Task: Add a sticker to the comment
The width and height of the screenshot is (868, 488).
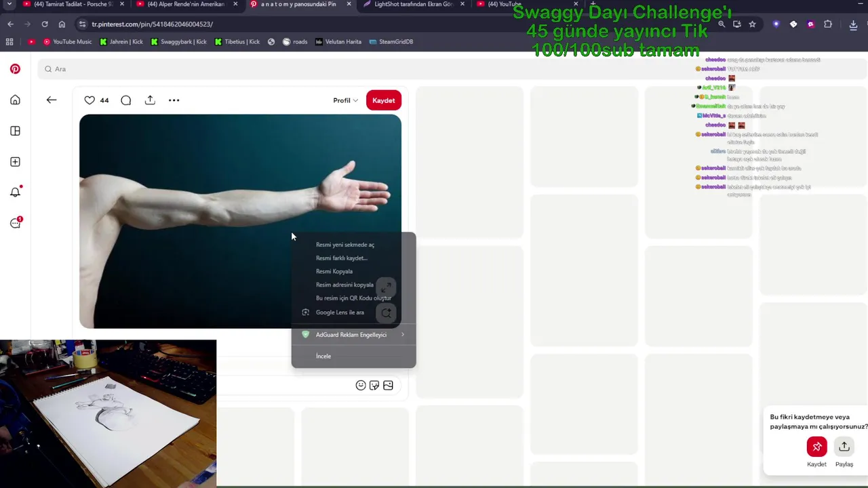Action: 374,385
